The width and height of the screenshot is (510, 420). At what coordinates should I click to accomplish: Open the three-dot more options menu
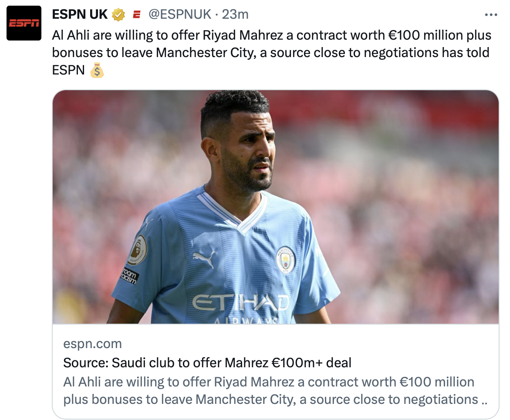point(491,15)
